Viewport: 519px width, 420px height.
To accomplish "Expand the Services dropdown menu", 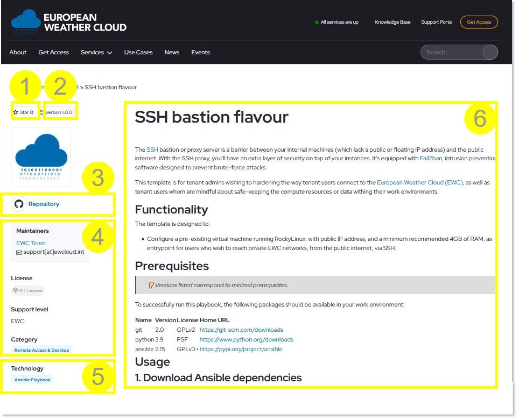I will (96, 52).
